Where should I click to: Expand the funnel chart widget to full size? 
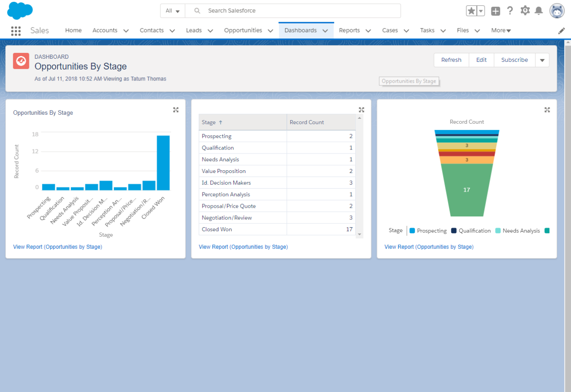[x=547, y=110]
